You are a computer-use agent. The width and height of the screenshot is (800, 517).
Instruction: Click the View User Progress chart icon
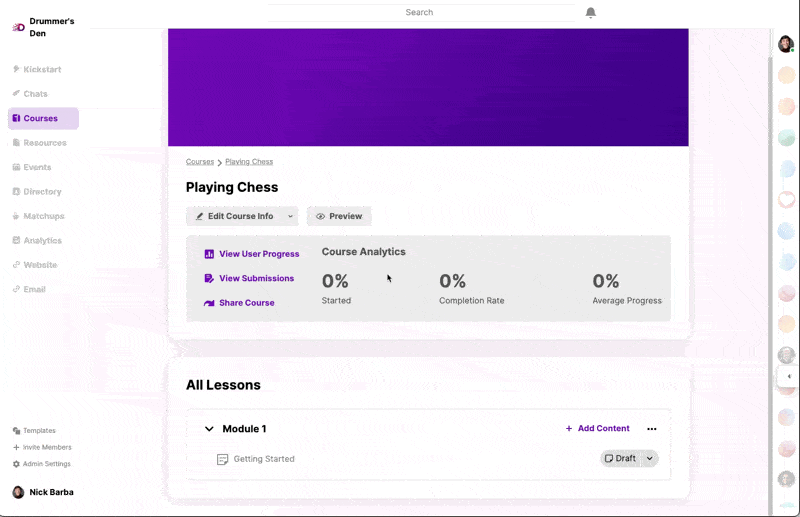209,254
